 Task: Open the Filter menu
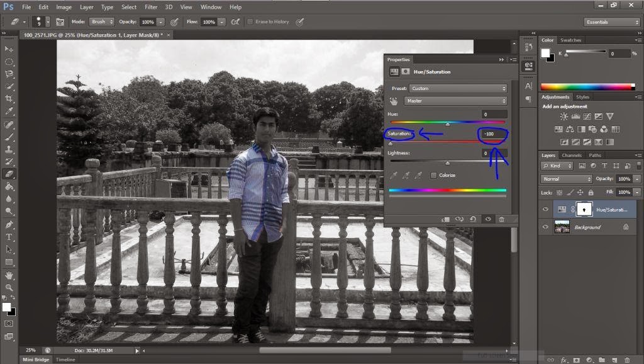pos(151,7)
